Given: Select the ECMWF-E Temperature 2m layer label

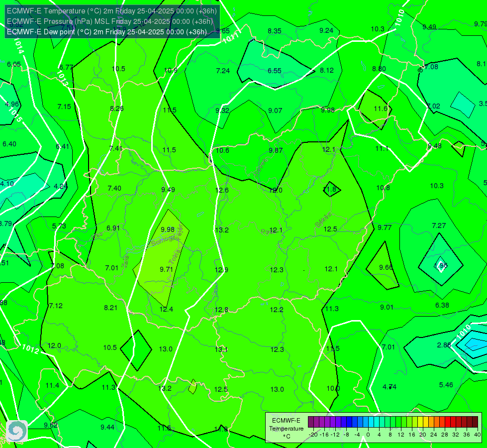Looking at the screenshot, I should point(112,11).
